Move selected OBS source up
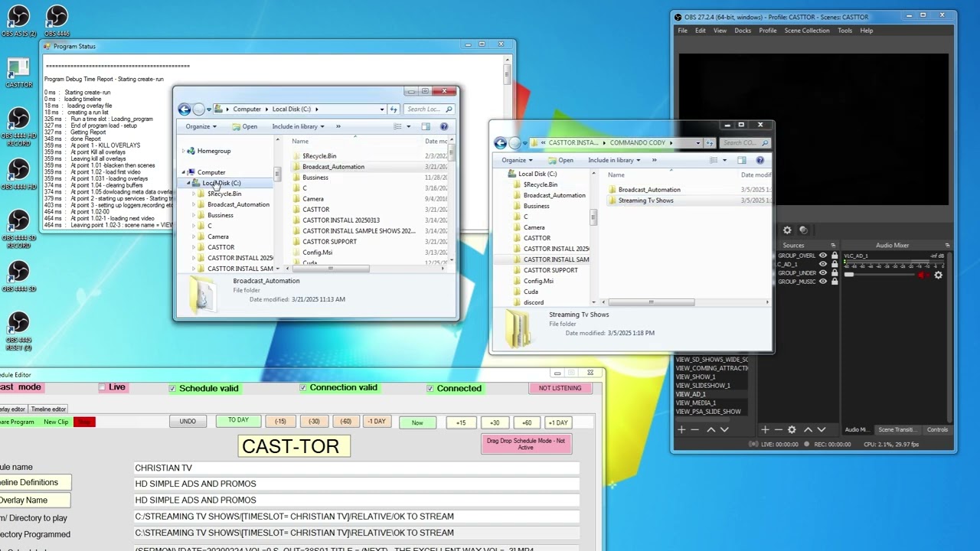 (x=807, y=430)
